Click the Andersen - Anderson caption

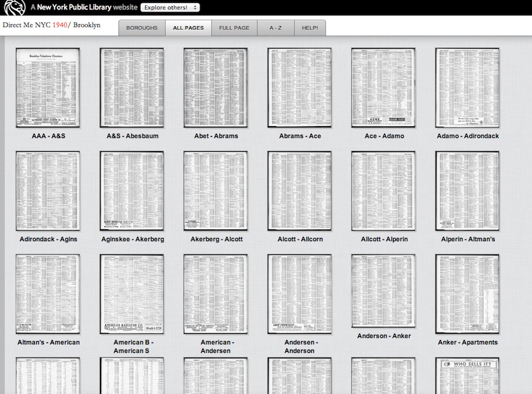tap(300, 347)
